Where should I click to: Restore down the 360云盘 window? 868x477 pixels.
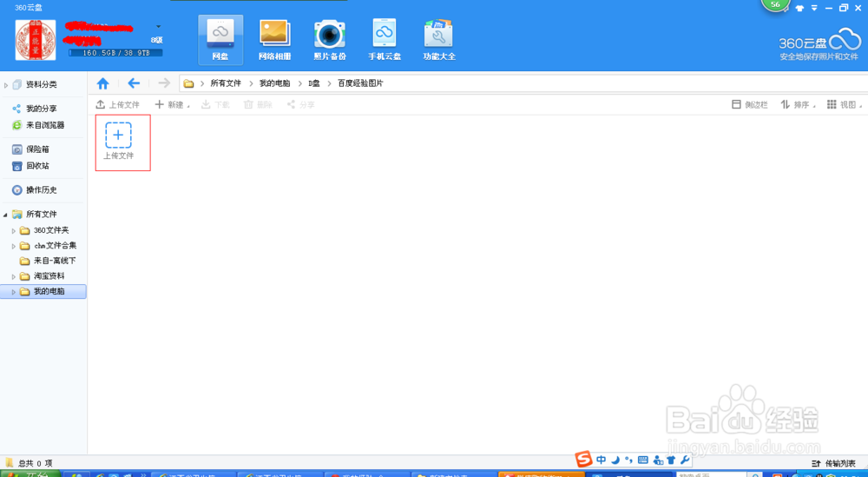pos(844,8)
